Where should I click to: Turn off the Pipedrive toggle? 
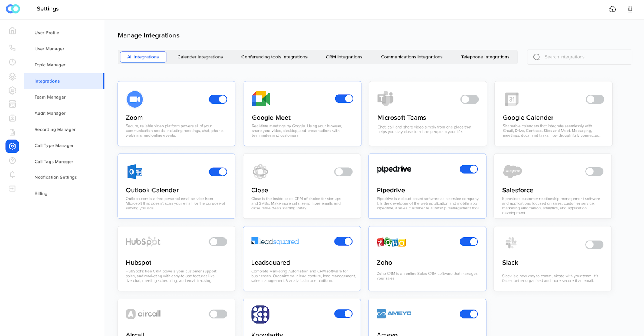(469, 169)
